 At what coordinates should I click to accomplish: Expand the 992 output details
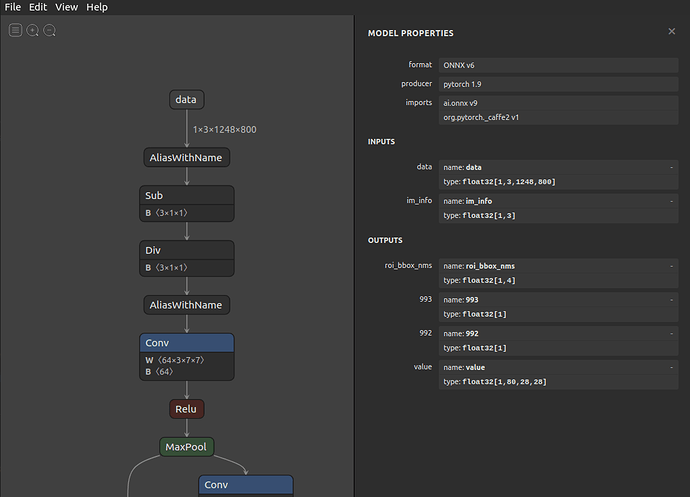[x=672, y=334]
